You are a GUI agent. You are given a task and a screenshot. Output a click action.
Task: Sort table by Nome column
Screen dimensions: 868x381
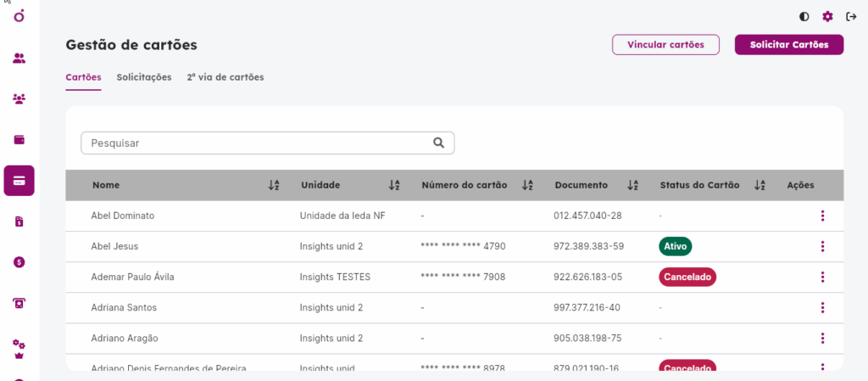pyautogui.click(x=274, y=186)
